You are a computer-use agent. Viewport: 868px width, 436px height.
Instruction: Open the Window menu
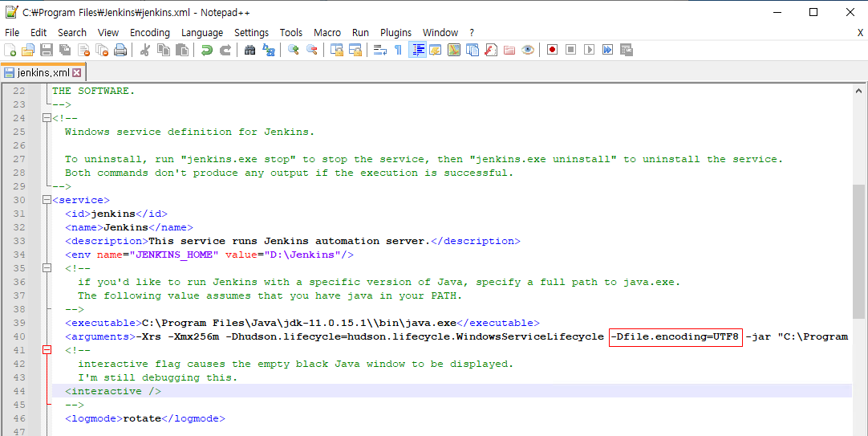tap(440, 33)
